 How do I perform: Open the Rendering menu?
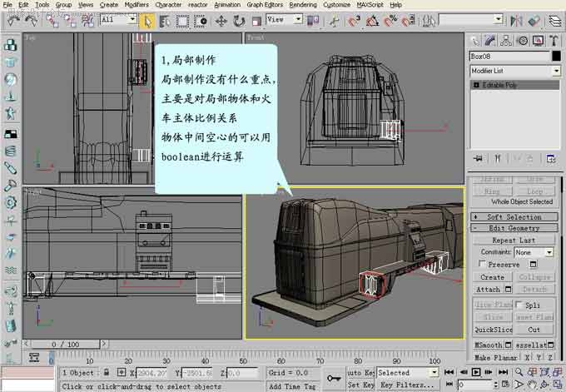302,5
